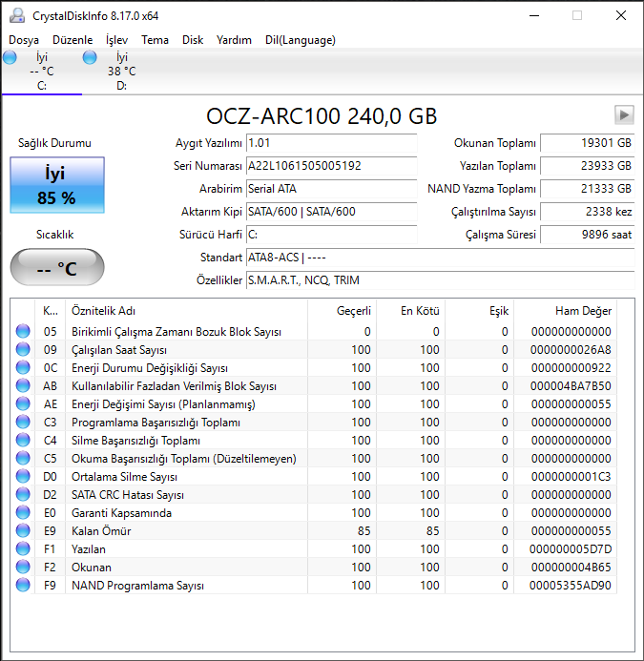
Task: Click status orb of attribute F1 row
Action: click(23, 548)
